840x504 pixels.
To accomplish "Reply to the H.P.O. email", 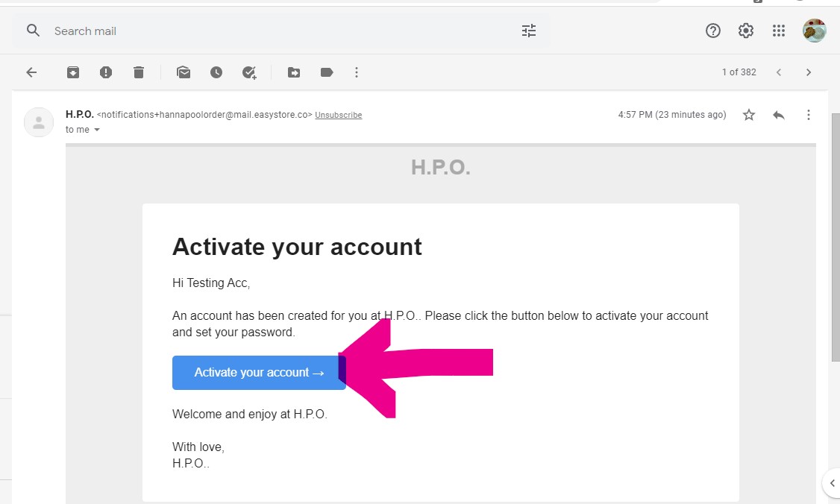I will tap(779, 115).
